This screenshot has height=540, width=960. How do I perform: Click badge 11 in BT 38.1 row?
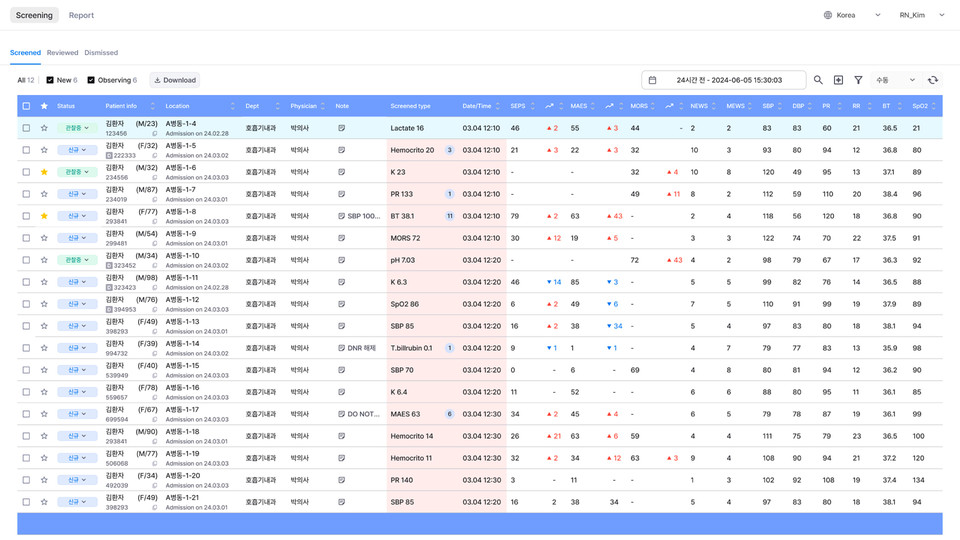pyautogui.click(x=449, y=216)
